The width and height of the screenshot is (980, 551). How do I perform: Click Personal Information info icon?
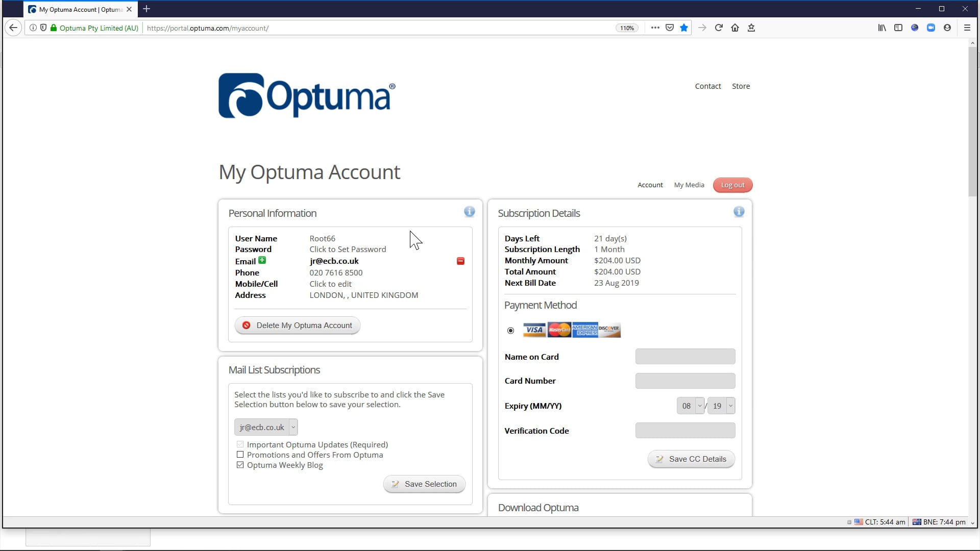point(469,212)
